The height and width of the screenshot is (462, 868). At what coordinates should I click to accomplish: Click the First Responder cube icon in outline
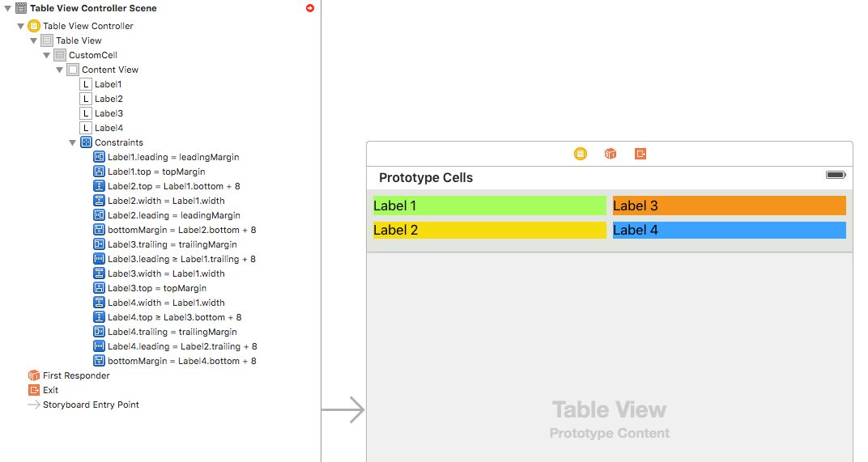(34, 375)
